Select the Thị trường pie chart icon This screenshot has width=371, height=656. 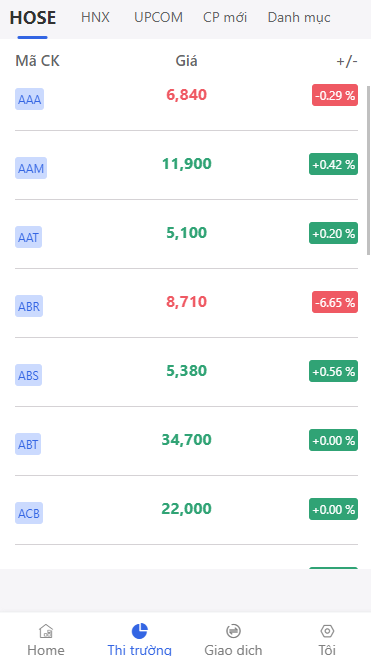point(140,630)
